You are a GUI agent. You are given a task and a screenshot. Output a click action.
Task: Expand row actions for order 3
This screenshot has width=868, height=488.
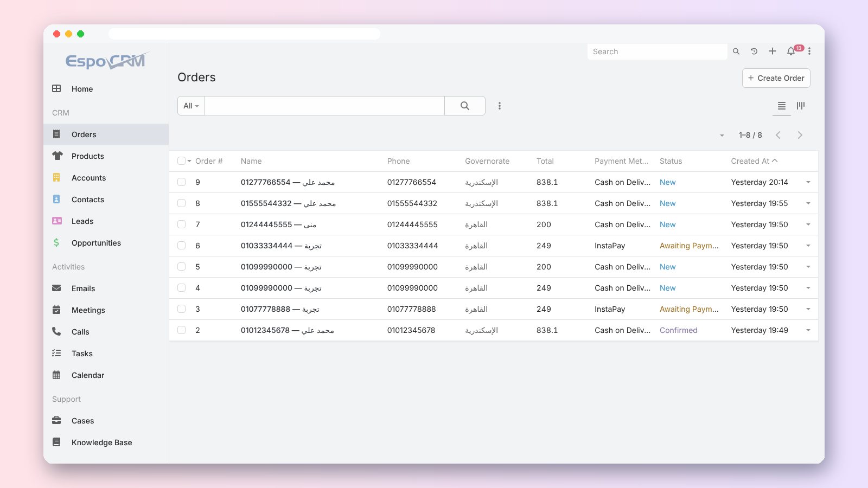click(808, 309)
